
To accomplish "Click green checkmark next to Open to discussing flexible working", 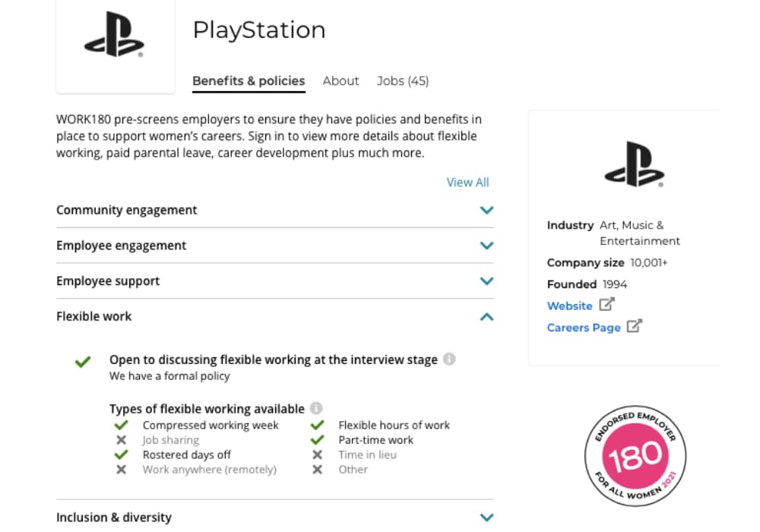I will 83,362.
